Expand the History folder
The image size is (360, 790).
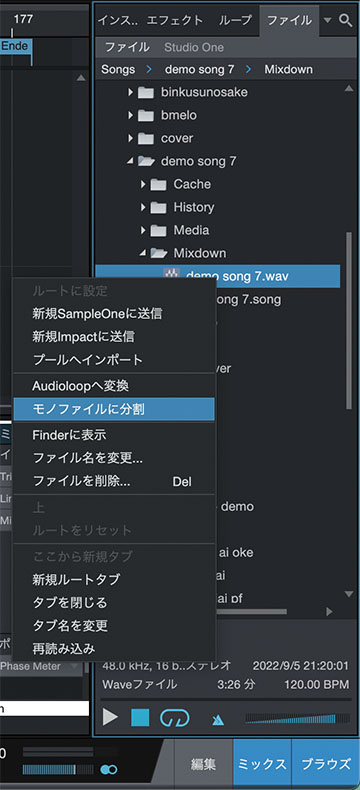coord(143,207)
